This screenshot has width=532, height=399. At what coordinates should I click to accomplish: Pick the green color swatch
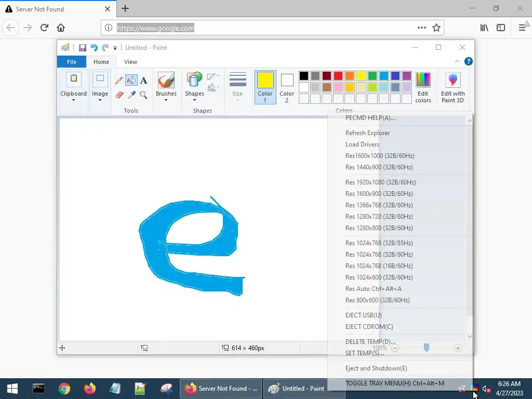click(x=373, y=76)
